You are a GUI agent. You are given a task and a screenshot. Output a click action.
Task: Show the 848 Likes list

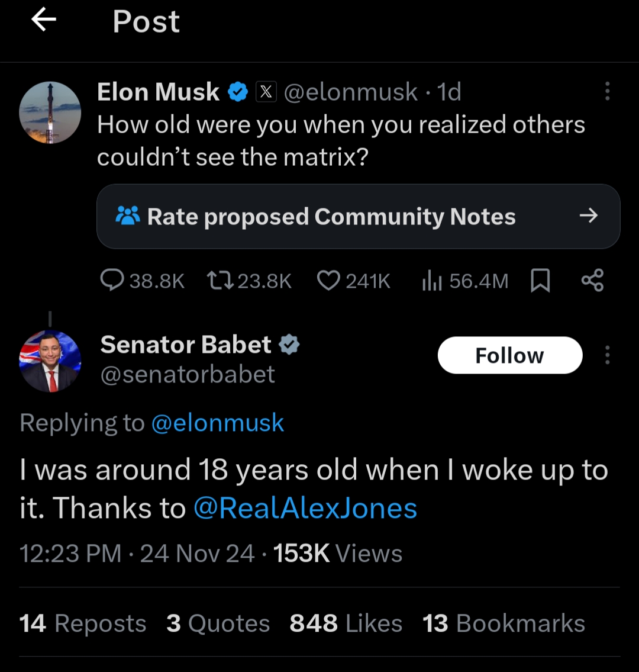tap(346, 623)
